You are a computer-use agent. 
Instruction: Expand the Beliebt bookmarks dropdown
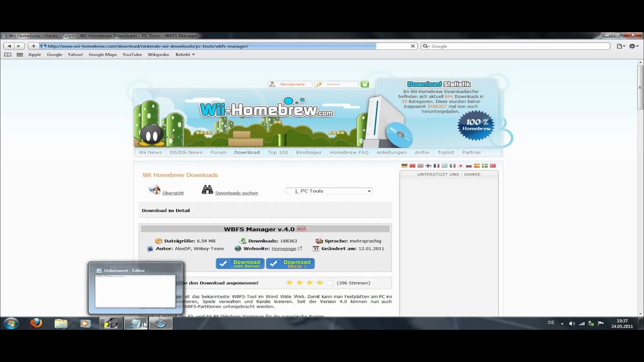(185, 54)
